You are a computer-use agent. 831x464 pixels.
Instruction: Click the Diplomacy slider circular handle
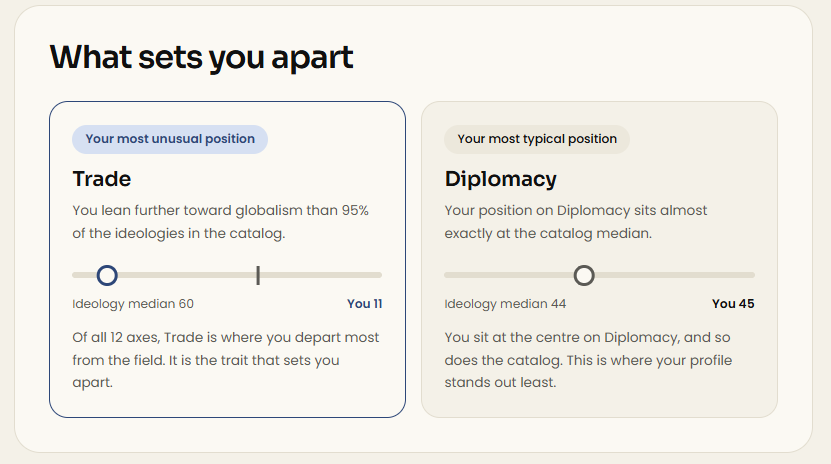[584, 275]
